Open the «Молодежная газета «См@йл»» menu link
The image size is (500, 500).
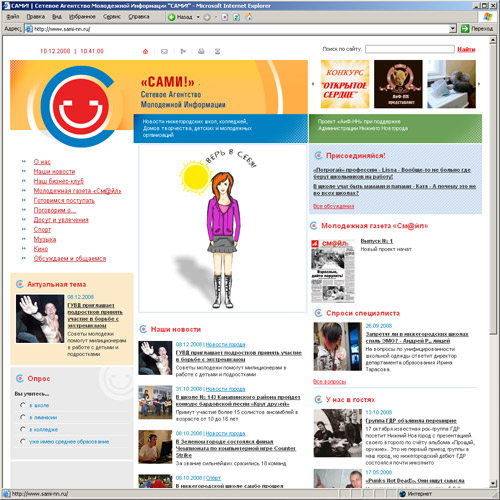pos(77,191)
